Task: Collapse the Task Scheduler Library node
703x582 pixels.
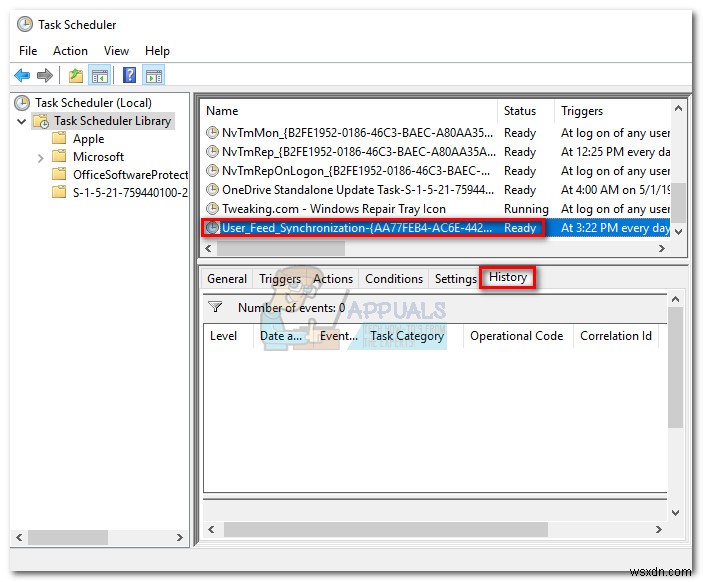Action: pos(21,121)
